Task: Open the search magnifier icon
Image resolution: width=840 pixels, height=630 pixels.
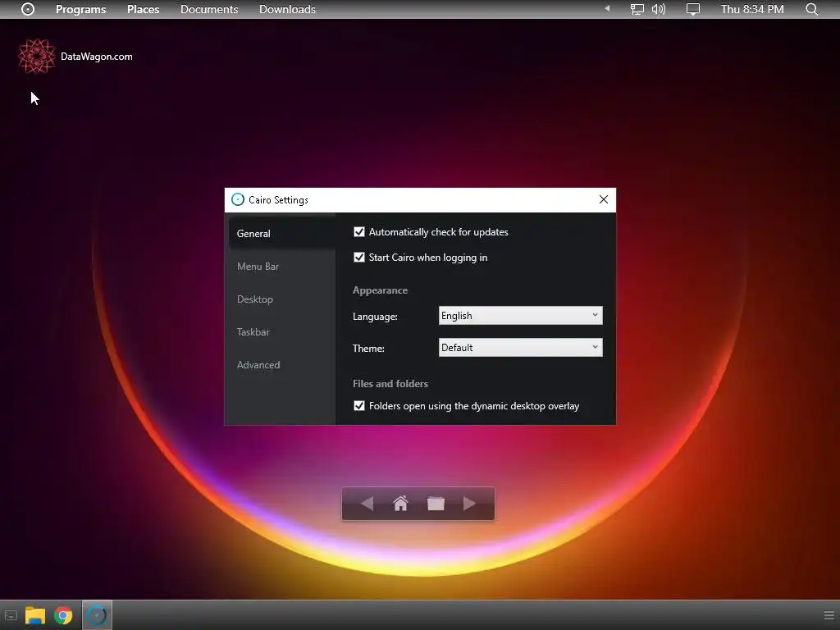Action: [812, 9]
